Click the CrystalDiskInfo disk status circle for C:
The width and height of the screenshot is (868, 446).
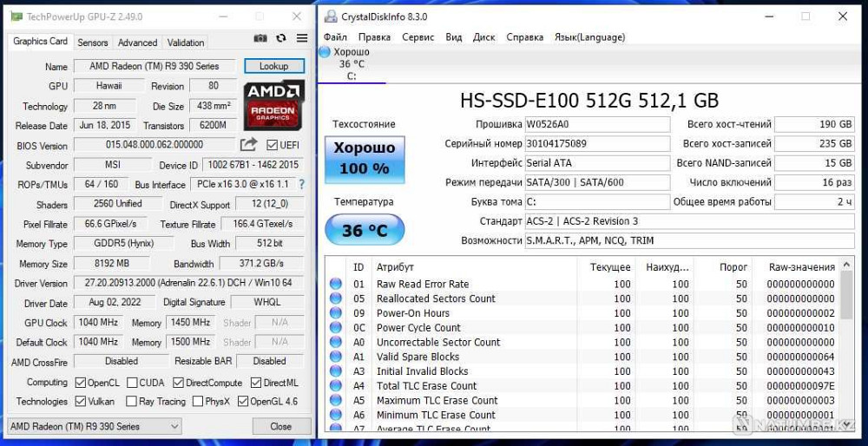325,52
